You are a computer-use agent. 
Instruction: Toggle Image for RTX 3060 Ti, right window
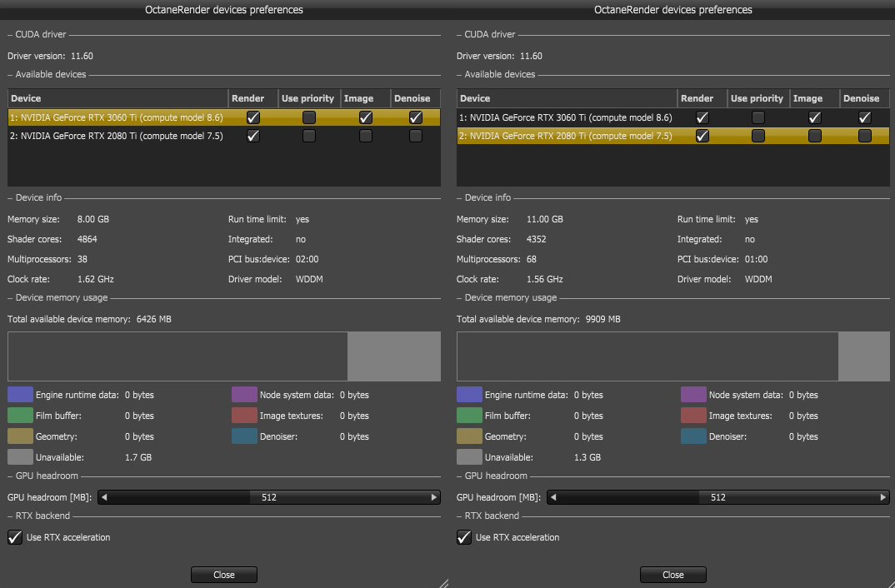click(814, 117)
